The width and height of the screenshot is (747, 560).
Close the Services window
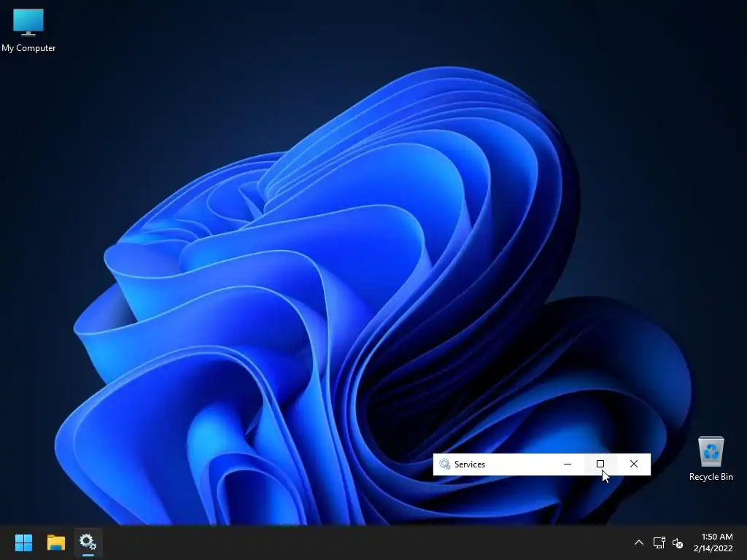(634, 464)
